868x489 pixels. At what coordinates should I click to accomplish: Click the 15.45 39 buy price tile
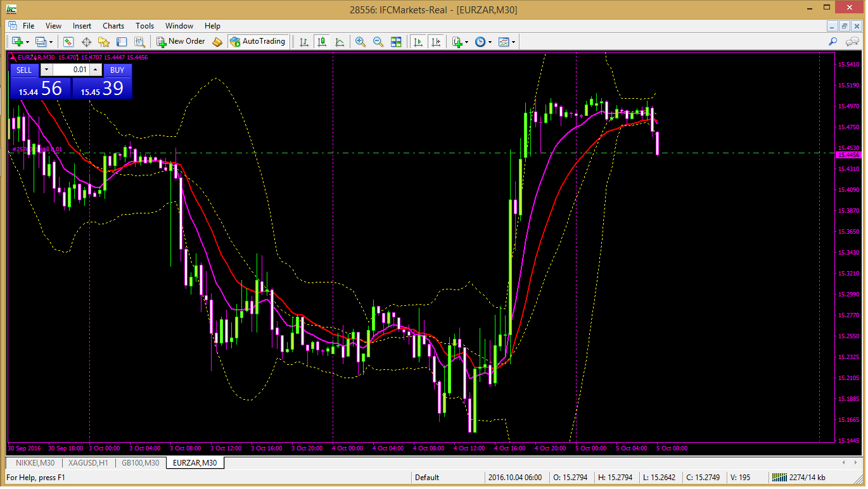(x=102, y=88)
